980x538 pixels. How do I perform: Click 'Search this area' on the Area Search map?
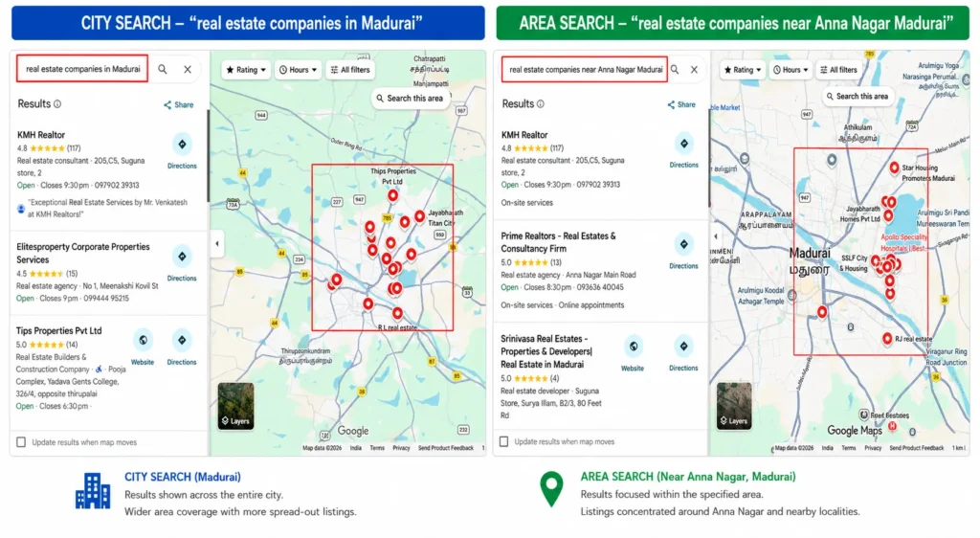click(857, 97)
